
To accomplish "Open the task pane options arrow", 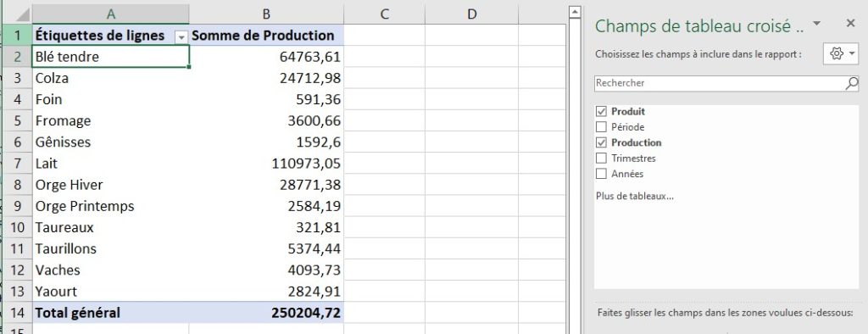I will pyautogui.click(x=816, y=23).
